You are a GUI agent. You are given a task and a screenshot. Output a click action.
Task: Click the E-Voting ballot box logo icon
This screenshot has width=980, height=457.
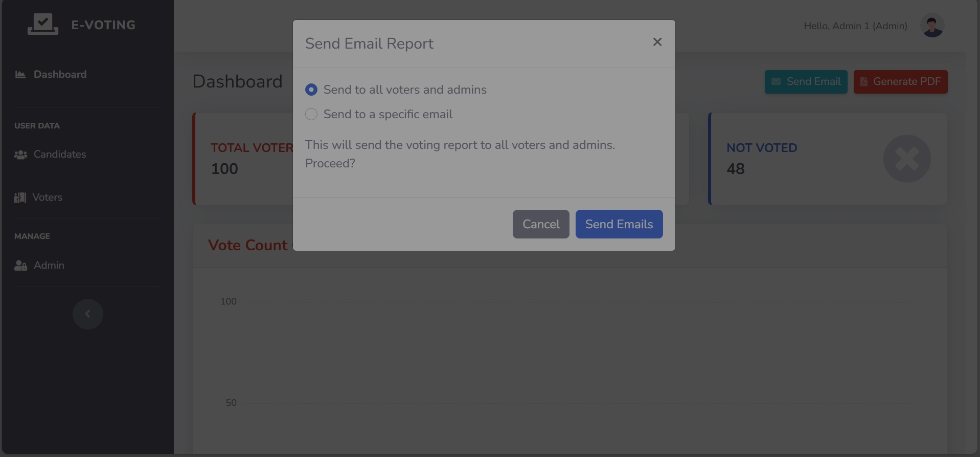pyautogui.click(x=42, y=24)
